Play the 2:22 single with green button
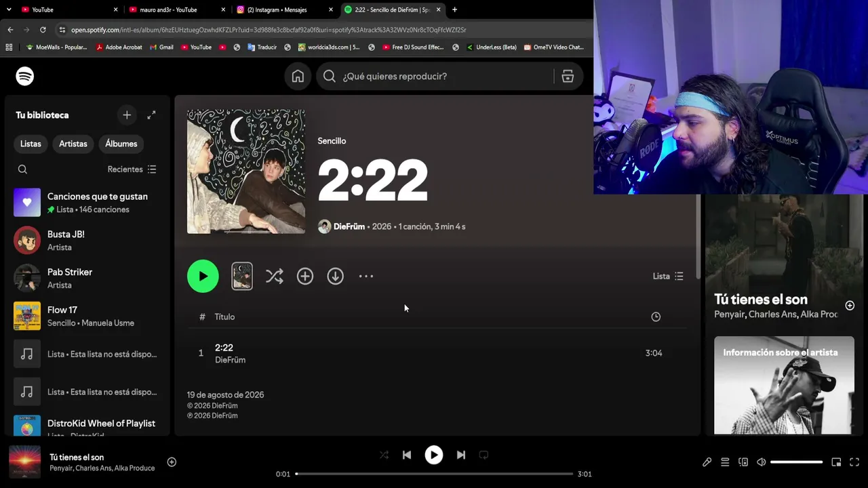 (203, 277)
